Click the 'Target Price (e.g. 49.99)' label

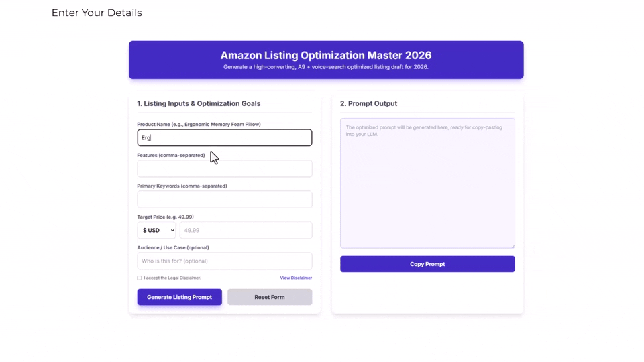pyautogui.click(x=165, y=217)
